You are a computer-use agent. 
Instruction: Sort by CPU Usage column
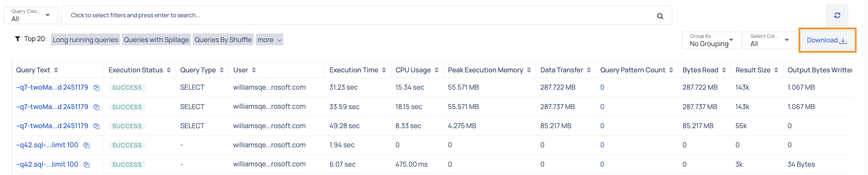[x=437, y=70]
